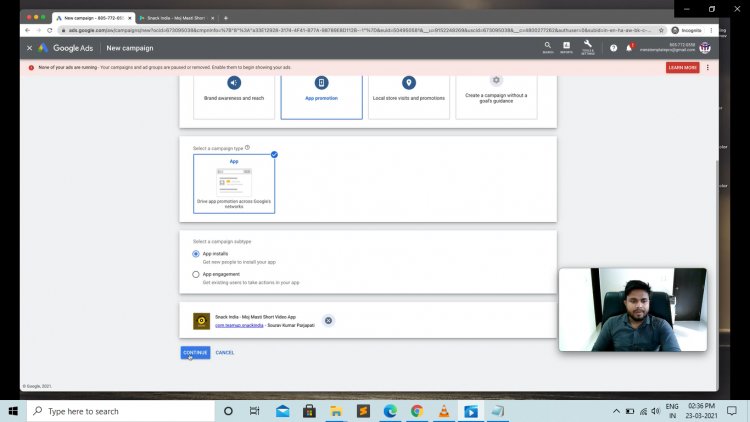
Task: Click the Cancel button
Action: [x=225, y=352]
